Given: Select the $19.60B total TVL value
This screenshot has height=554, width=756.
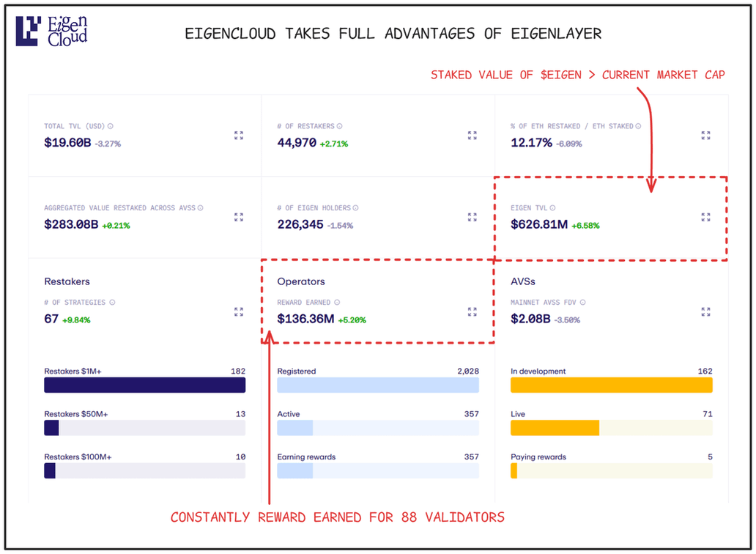Looking at the screenshot, I should coord(67,143).
